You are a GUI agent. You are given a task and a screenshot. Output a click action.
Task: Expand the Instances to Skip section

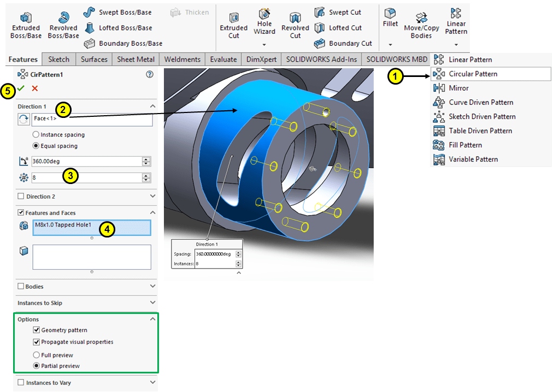pos(152,303)
